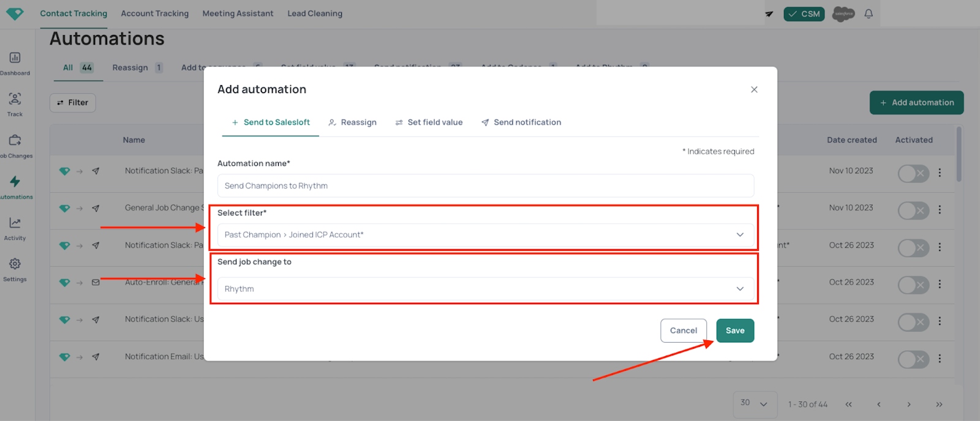The image size is (980, 421).
Task: Open the rows per page dropdown
Action: [755, 404]
